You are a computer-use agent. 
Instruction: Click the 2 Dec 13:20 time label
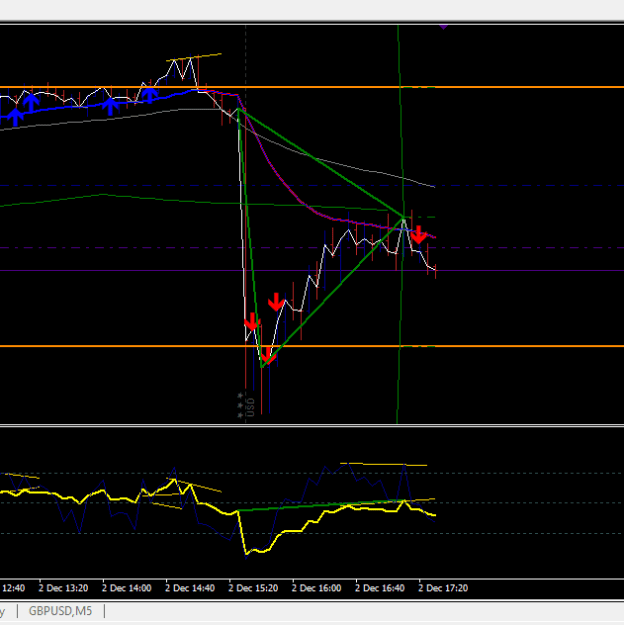(x=63, y=588)
